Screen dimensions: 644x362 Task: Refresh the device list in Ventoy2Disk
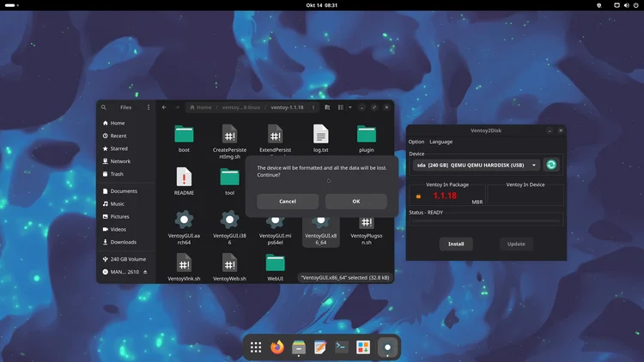[x=551, y=165]
